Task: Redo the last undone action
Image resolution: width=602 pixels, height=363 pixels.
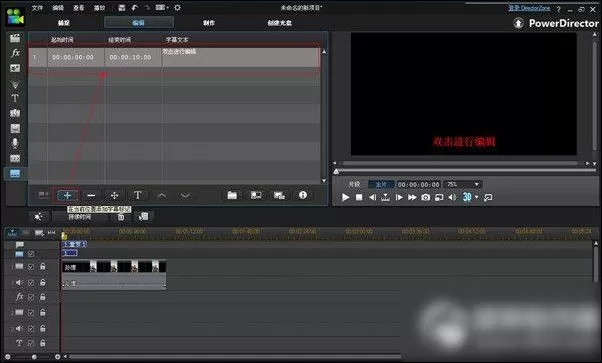Action: 147,8
